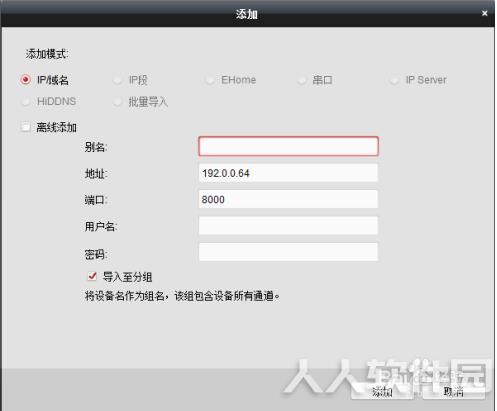This screenshot has height=411, width=497.
Task: Click the 导入至分组 label text
Action: [x=127, y=277]
